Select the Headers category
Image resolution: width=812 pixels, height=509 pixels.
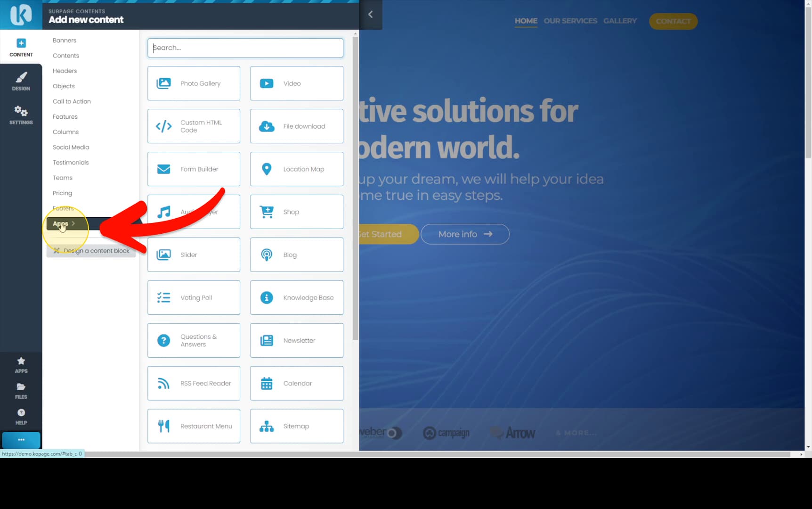(x=65, y=71)
